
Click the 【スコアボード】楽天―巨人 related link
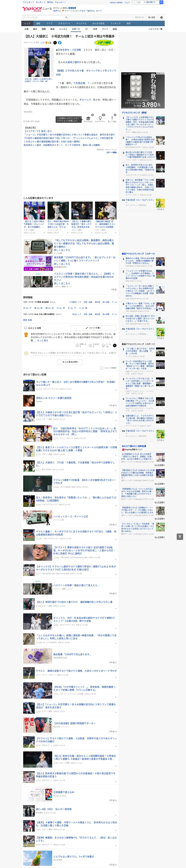pyautogui.click(x=38, y=131)
